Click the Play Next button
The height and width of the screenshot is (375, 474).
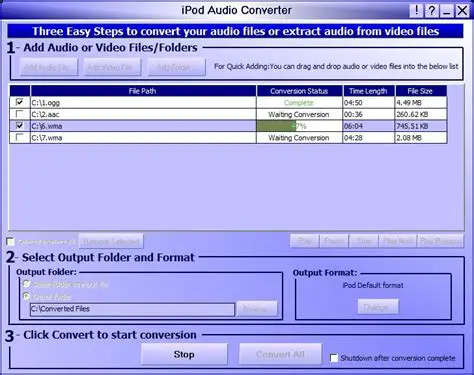pos(398,241)
